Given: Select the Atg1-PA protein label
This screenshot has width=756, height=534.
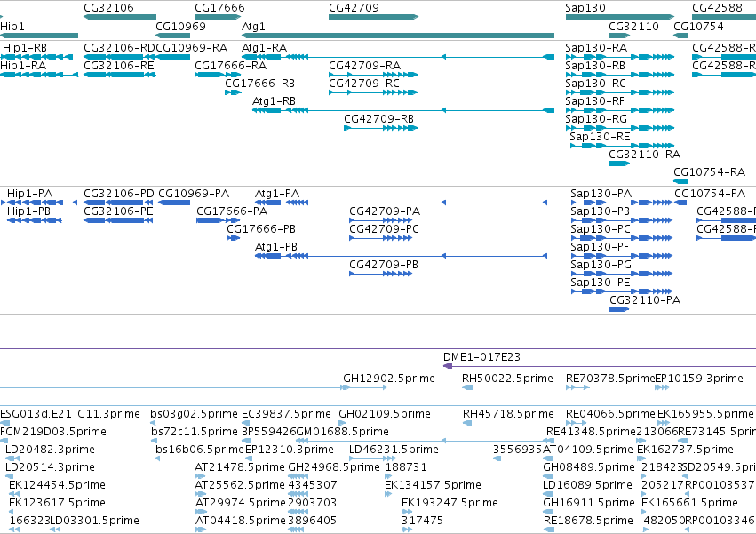Looking at the screenshot, I should [x=277, y=194].
